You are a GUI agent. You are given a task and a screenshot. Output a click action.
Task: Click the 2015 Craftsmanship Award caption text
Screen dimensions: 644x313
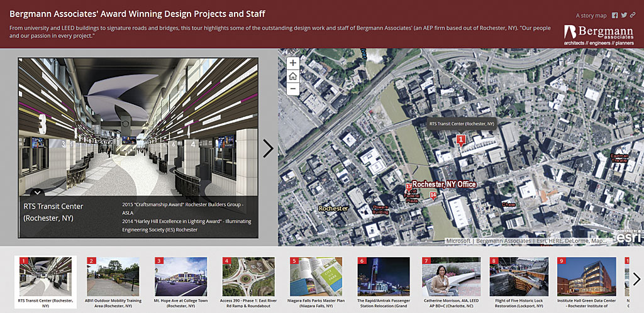(184, 209)
